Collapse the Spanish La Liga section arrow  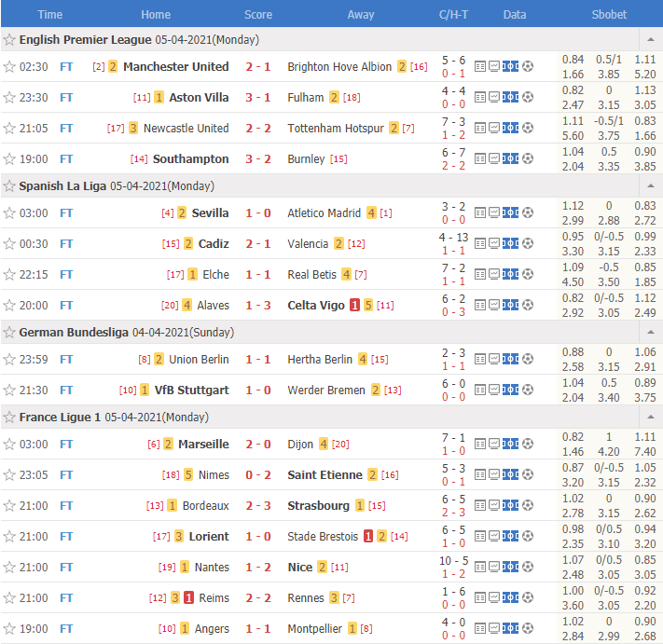[651, 186]
